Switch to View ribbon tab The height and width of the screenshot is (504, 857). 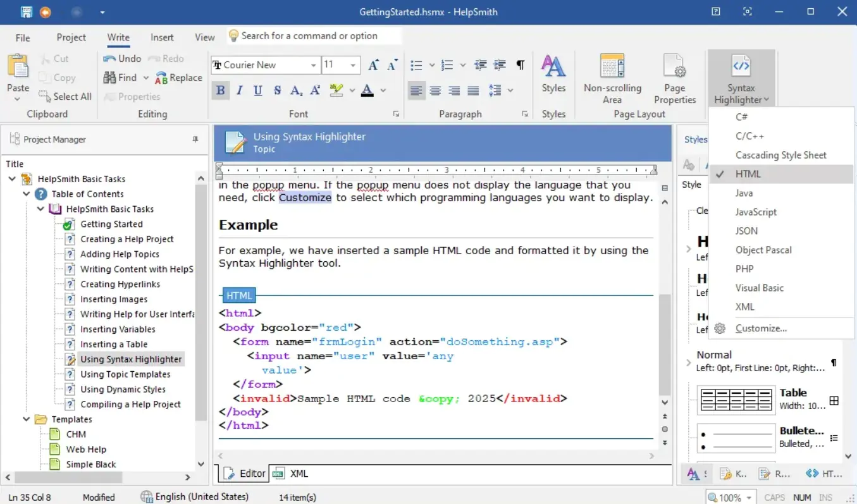point(204,37)
